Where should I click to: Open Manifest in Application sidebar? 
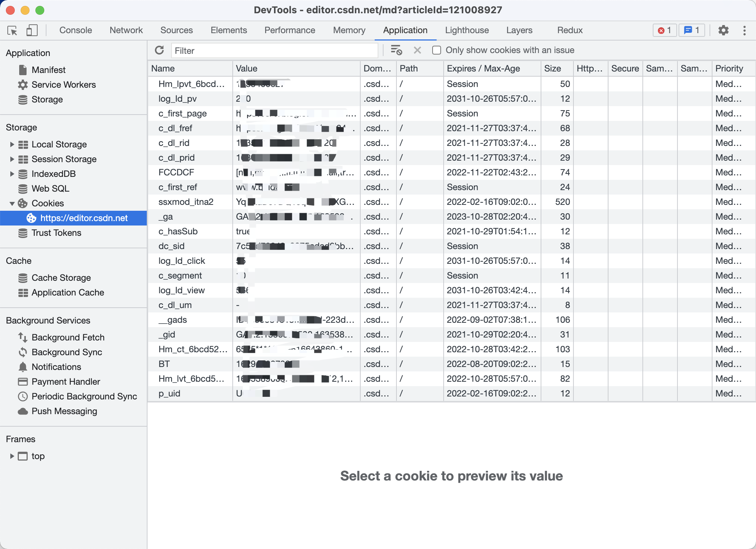pos(48,70)
